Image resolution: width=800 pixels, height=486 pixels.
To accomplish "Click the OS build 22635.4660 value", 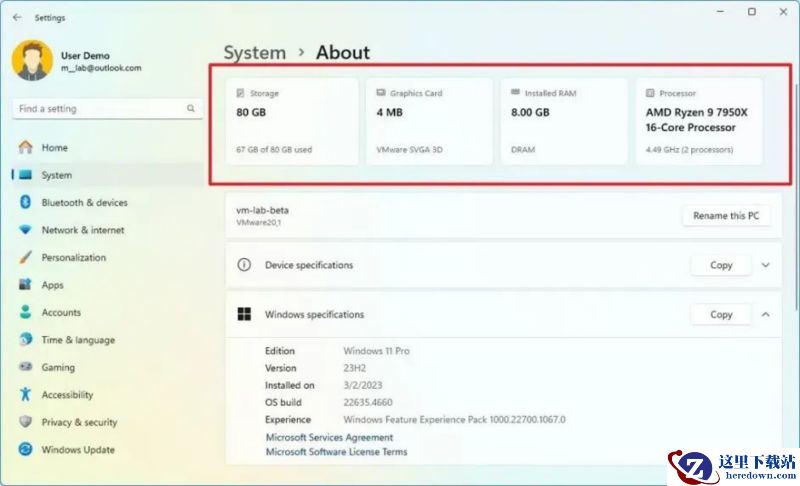I will point(368,402).
